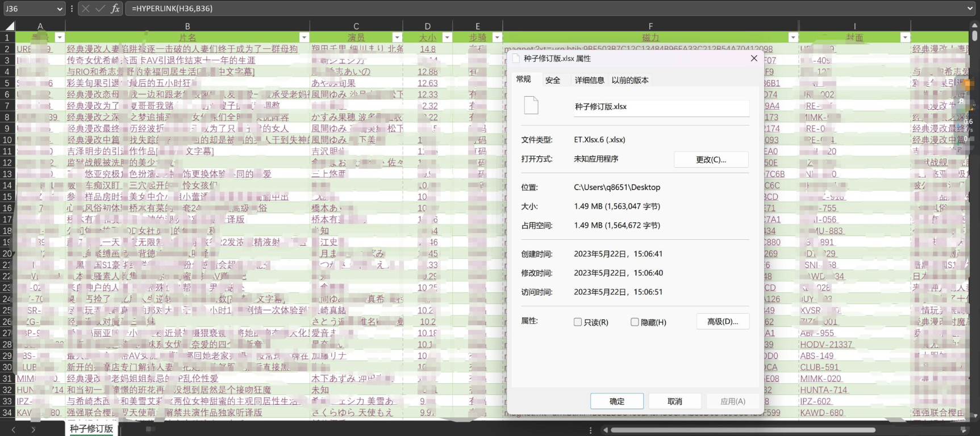Click the file name field 种子修订版.xlsx

[x=661, y=107]
